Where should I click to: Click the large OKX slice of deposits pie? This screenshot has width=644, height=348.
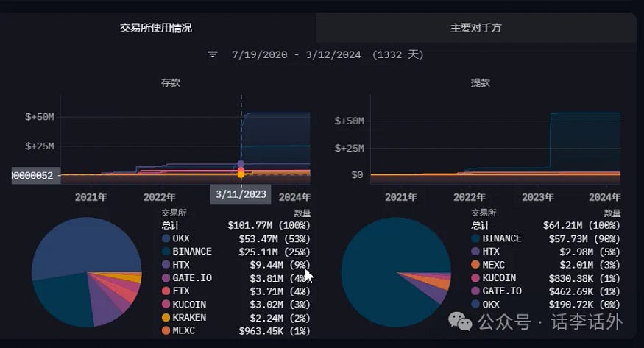click(x=86, y=246)
